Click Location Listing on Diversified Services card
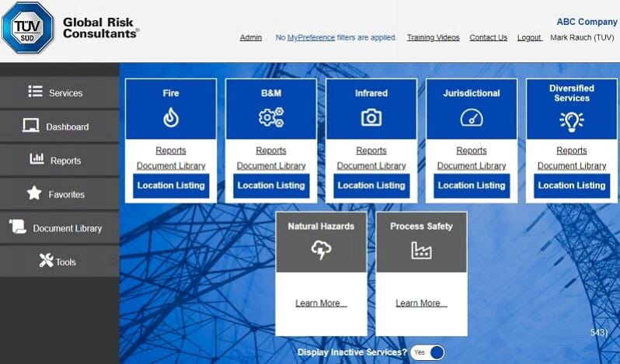 572,185
